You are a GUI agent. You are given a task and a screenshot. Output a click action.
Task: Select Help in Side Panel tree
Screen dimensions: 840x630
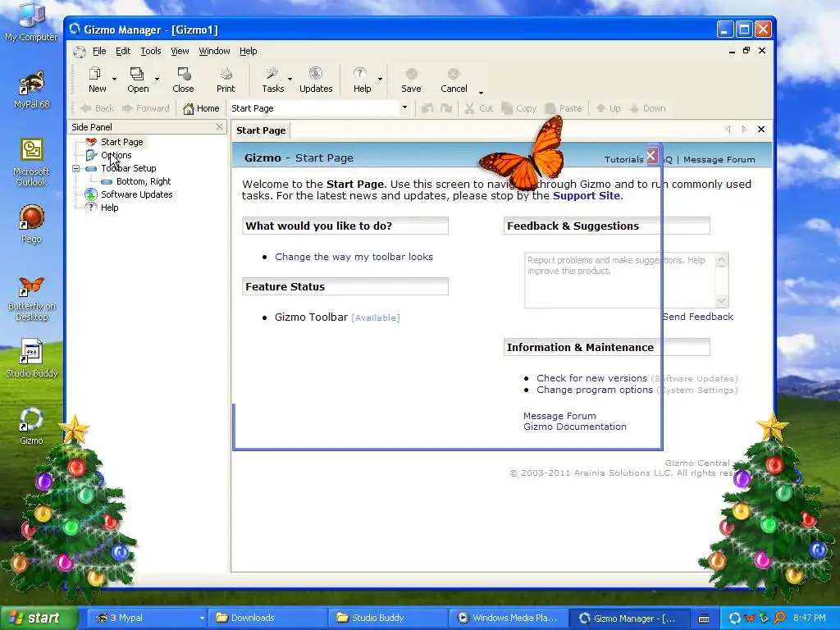pos(109,208)
